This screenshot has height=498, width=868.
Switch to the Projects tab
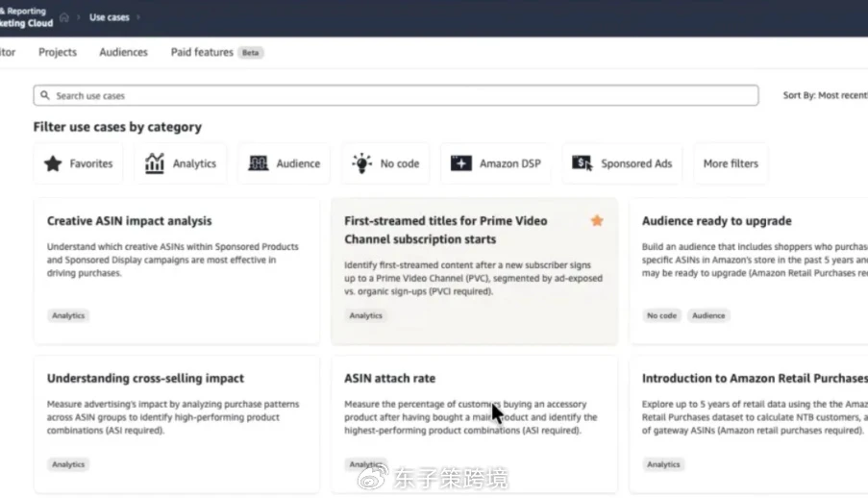(x=58, y=52)
